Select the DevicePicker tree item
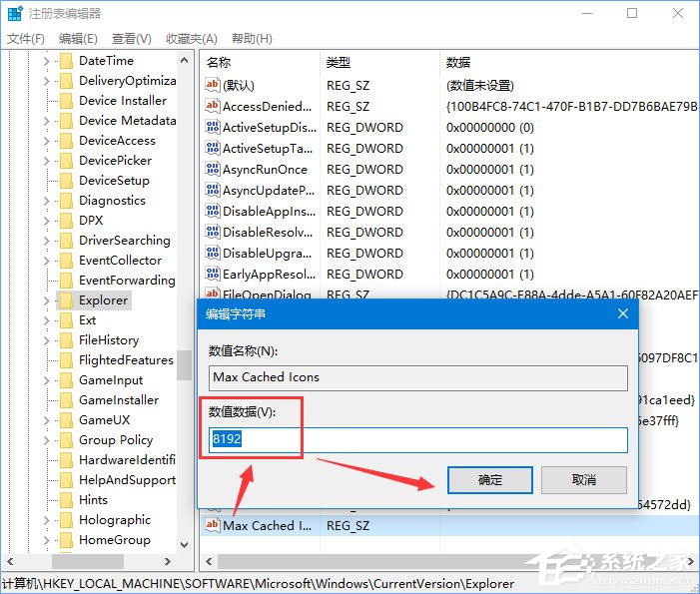Image resolution: width=700 pixels, height=594 pixels. (115, 161)
